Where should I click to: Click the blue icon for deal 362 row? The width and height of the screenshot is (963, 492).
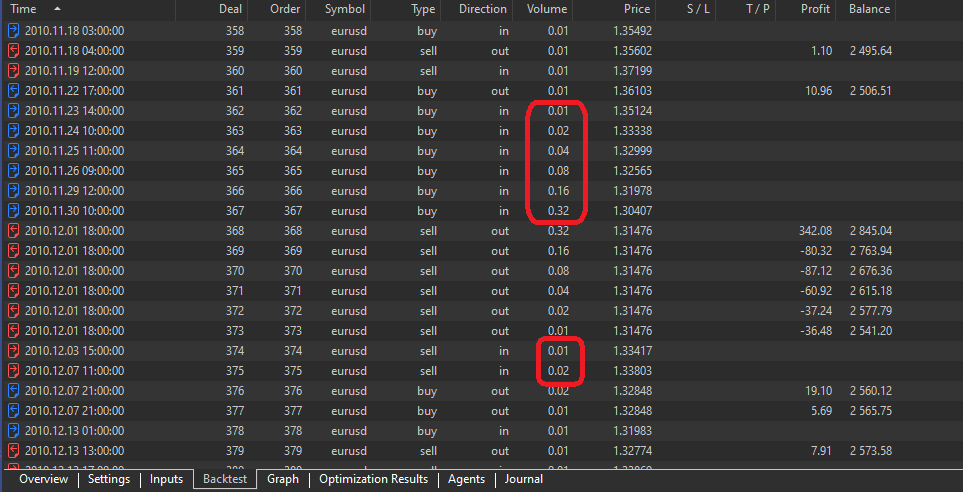[x=13, y=111]
